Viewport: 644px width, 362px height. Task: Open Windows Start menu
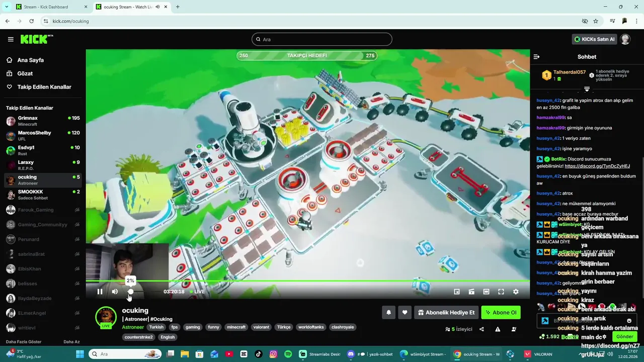coord(79,354)
